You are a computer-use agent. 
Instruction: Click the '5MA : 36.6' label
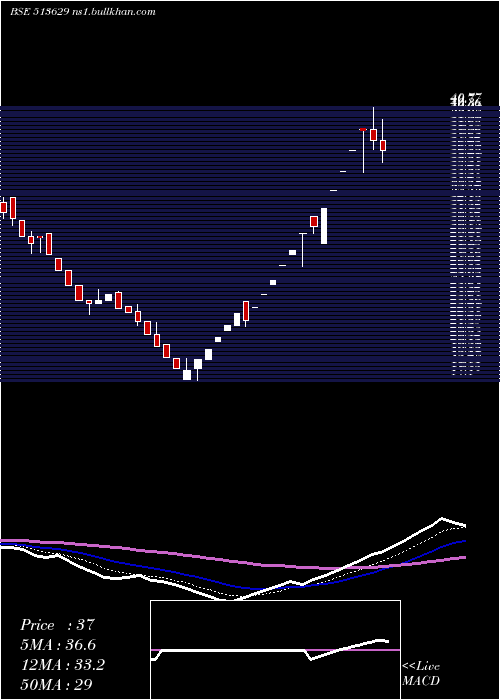[x=58, y=645]
